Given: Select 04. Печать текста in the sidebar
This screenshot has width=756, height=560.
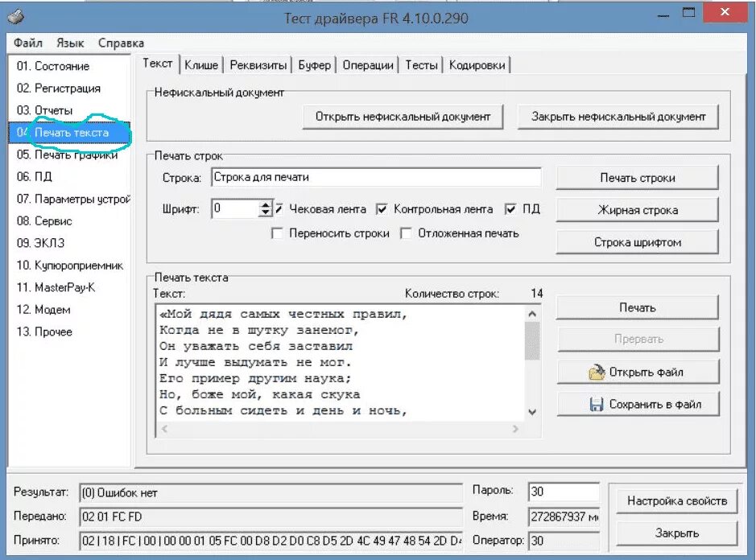Looking at the screenshot, I should tap(69, 133).
